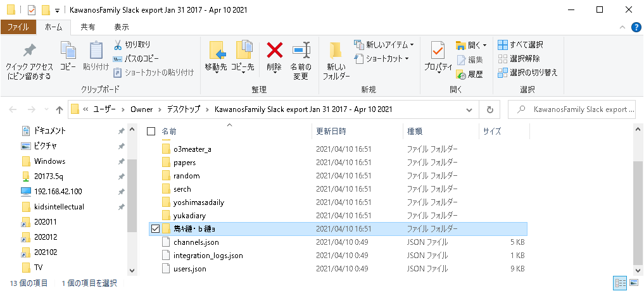
Task: Switch to the 共有 ribbon tab
Action: 87,27
